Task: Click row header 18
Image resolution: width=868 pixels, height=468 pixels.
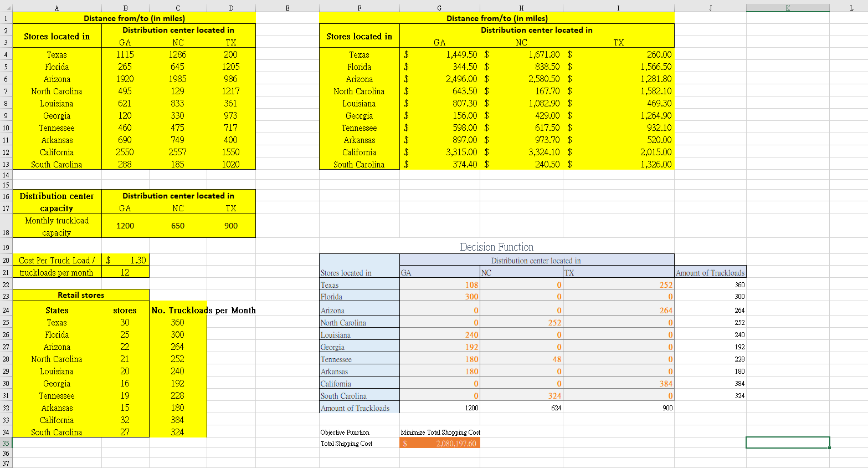Action: pyautogui.click(x=6, y=225)
